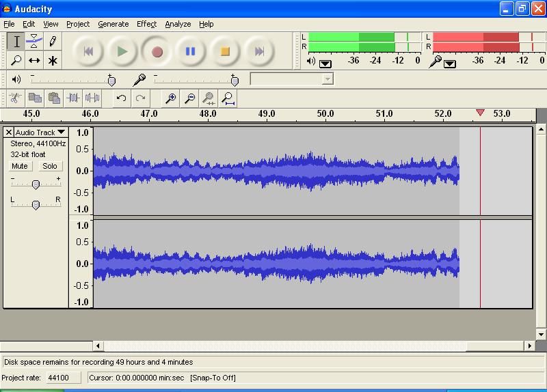The height and width of the screenshot is (392, 547).
Task: Click the speaker icon beside output volume slider
Action: (x=16, y=79)
